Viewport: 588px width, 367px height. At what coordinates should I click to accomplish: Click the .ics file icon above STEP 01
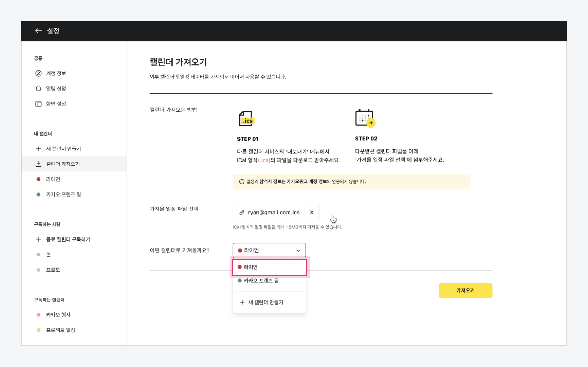247,119
